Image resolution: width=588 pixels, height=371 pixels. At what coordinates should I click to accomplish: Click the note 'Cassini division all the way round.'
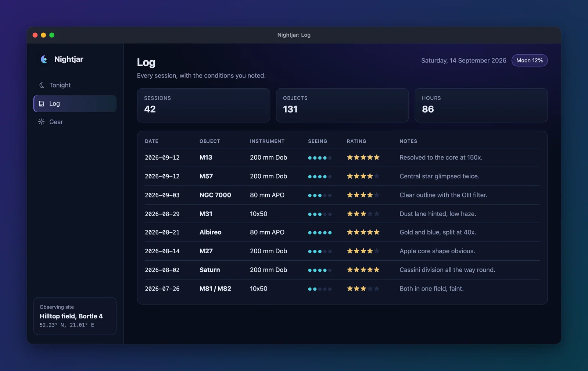click(x=447, y=270)
